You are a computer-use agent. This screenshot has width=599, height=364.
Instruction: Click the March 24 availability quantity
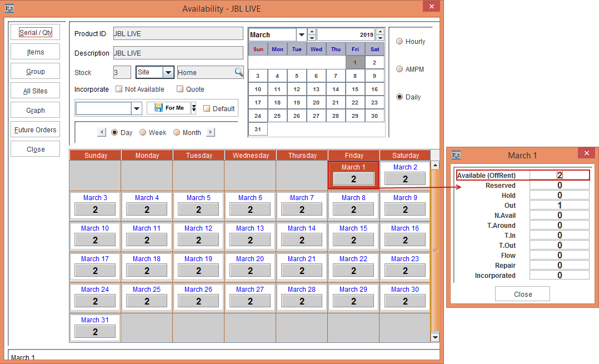[95, 301]
